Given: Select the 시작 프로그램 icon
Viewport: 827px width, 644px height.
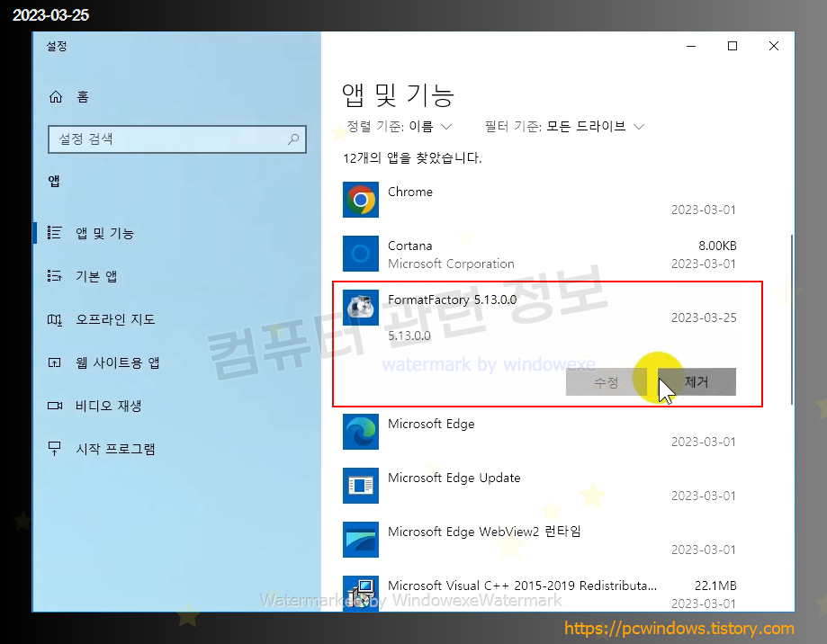Looking at the screenshot, I should click(54, 449).
